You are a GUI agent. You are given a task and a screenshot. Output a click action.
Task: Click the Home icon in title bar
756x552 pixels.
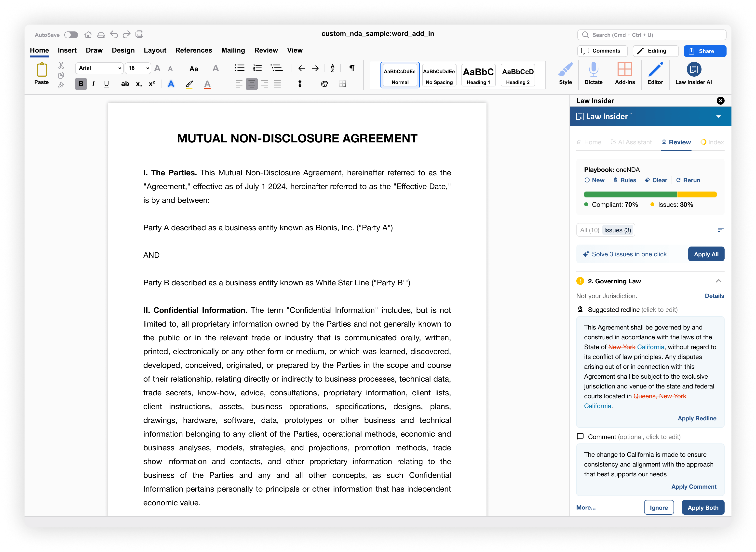[88, 34]
